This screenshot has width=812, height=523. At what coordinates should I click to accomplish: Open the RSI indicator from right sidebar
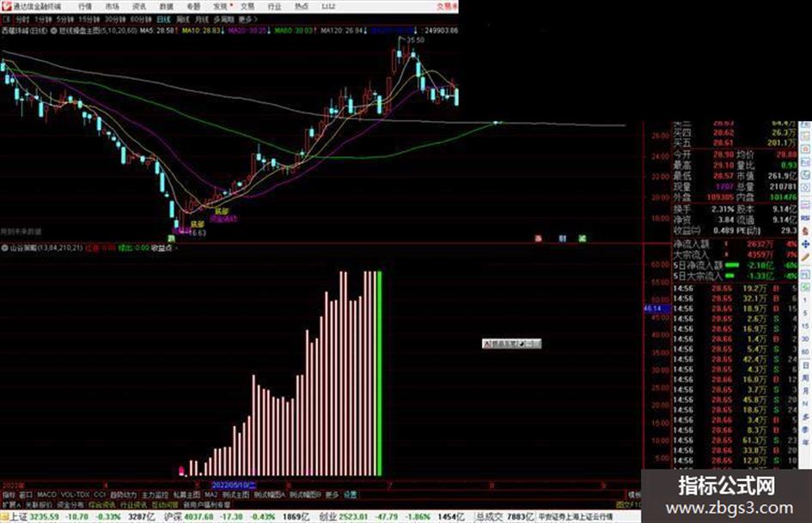(x=805, y=218)
